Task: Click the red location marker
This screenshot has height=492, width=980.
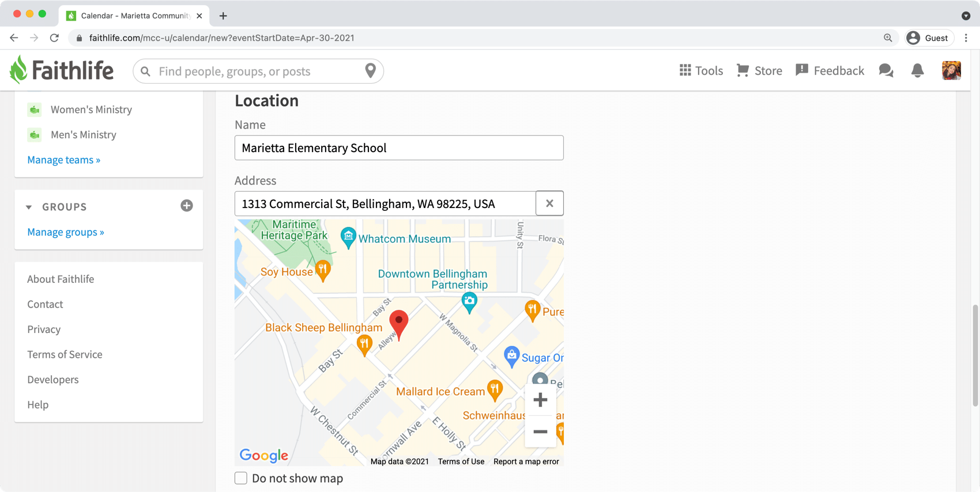Action: pos(399,324)
